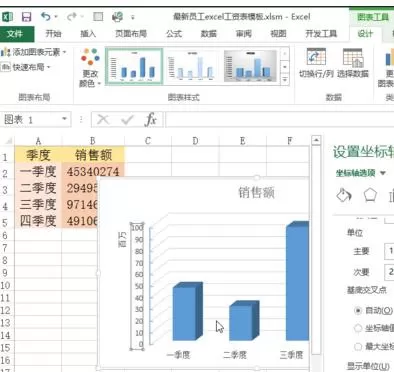Open the 页面布局 ribbon tab

click(x=131, y=34)
